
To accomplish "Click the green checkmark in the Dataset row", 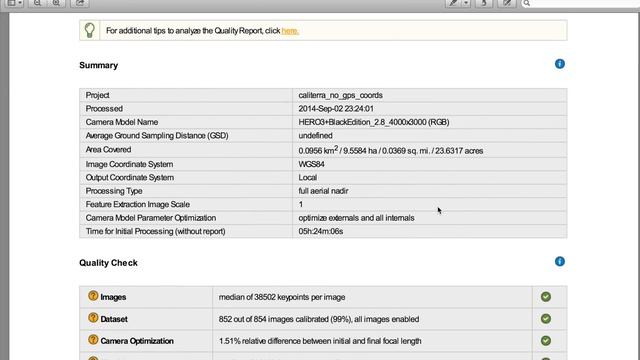I will click(x=546, y=319).
